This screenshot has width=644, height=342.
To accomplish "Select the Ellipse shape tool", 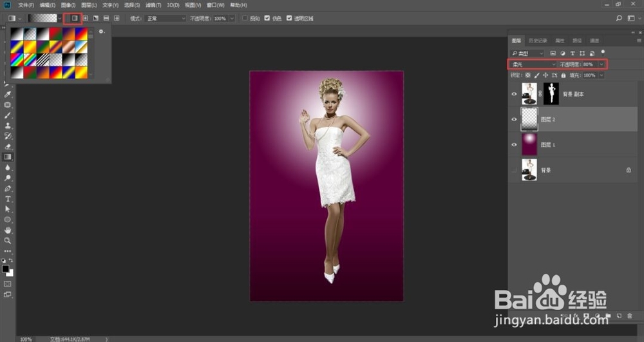I will (7, 220).
